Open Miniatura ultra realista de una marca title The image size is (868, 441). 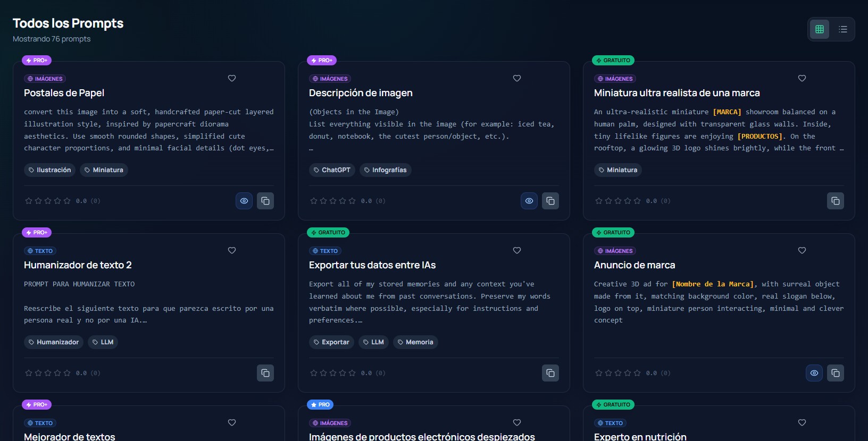point(677,93)
